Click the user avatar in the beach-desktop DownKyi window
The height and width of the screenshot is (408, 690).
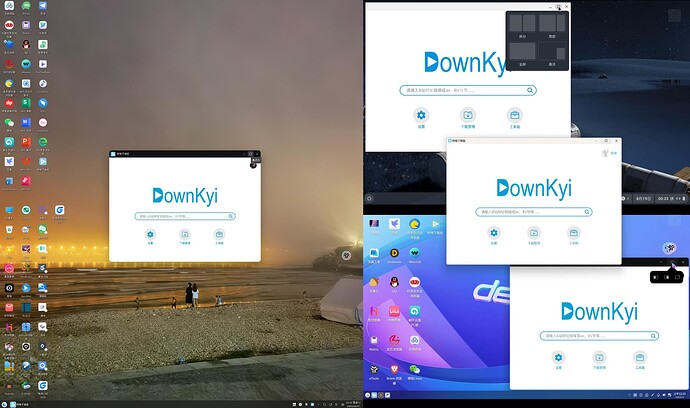[x=253, y=165]
